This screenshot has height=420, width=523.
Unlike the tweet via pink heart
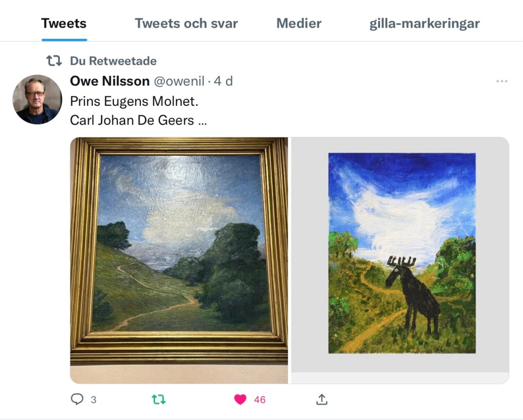click(x=240, y=400)
